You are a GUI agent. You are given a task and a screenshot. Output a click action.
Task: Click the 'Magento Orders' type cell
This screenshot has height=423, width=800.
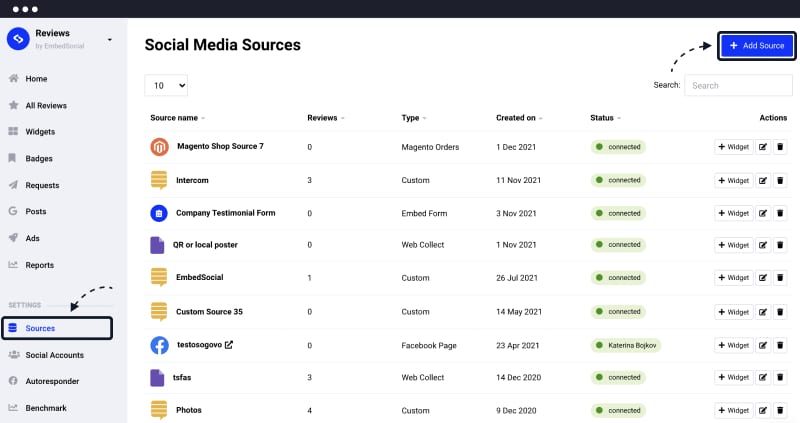point(430,147)
